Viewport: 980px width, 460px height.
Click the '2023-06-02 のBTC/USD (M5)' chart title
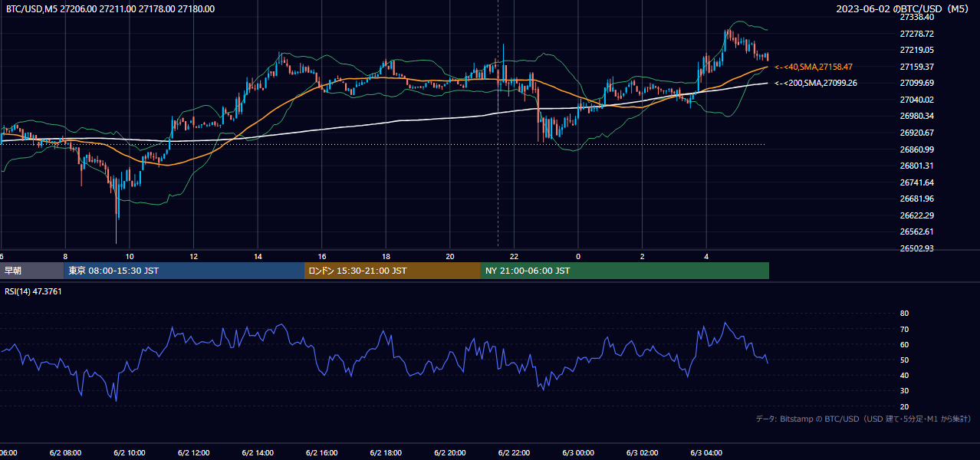[x=904, y=9]
